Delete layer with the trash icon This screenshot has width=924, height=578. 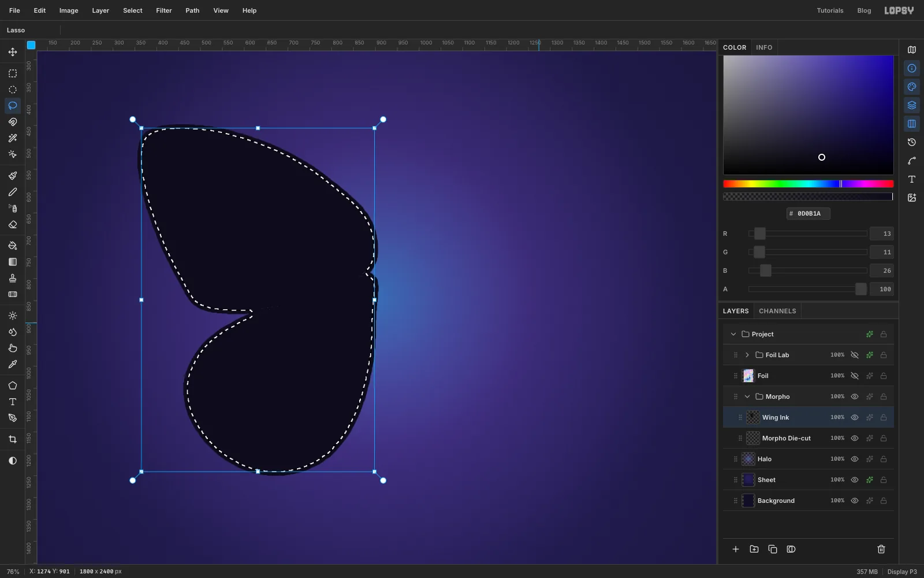point(881,549)
